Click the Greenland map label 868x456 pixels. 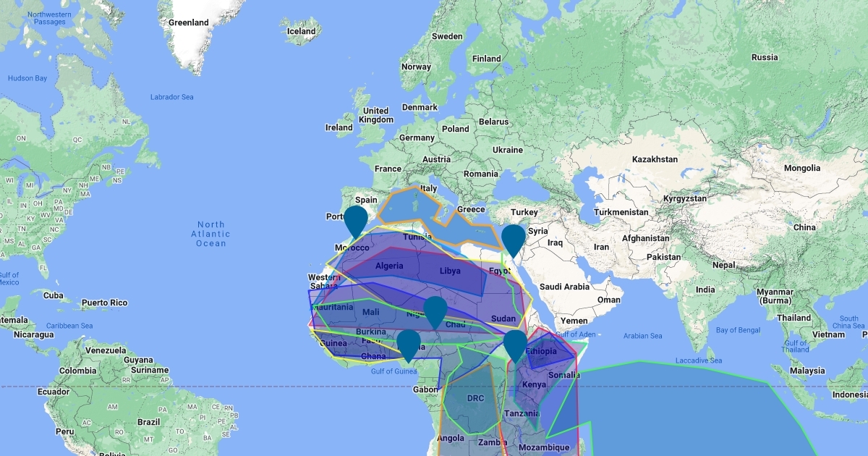coord(188,22)
